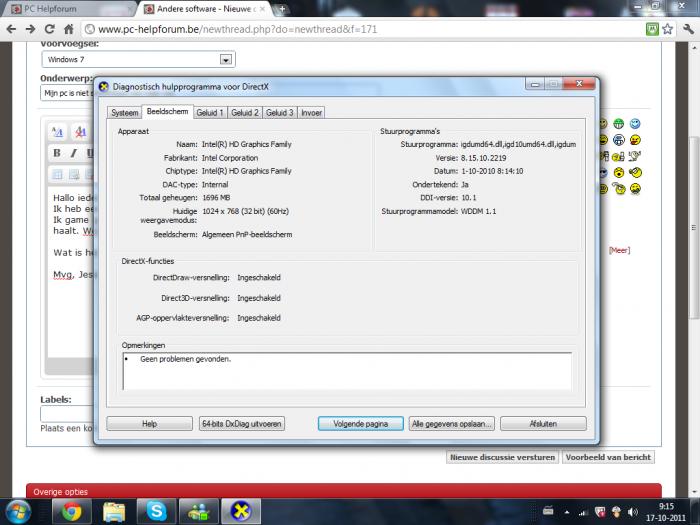Select the text 'Geen problemen gevonden.'
Image resolution: width=700 pixels, height=525 pixels.
pyautogui.click(x=185, y=359)
